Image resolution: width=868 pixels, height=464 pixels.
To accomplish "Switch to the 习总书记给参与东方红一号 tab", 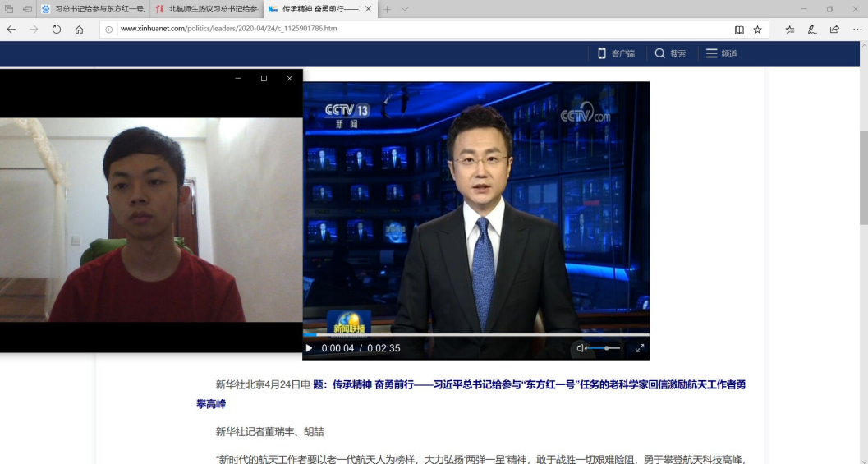I will 93,9.
